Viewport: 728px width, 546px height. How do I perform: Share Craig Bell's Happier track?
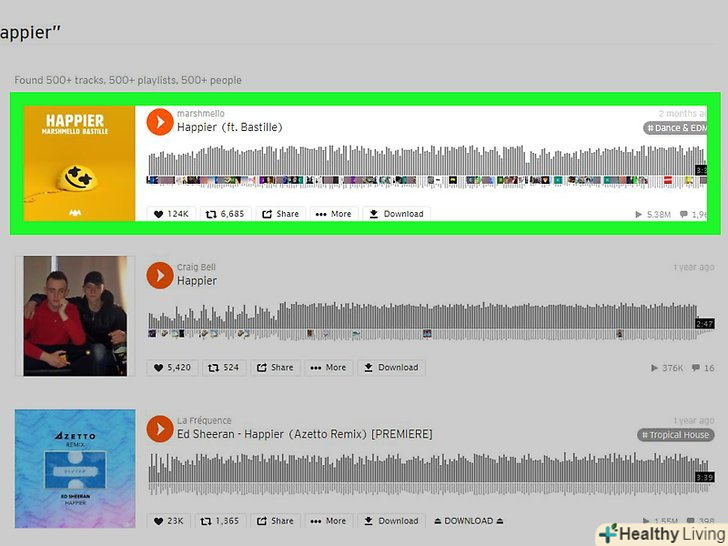[275, 368]
